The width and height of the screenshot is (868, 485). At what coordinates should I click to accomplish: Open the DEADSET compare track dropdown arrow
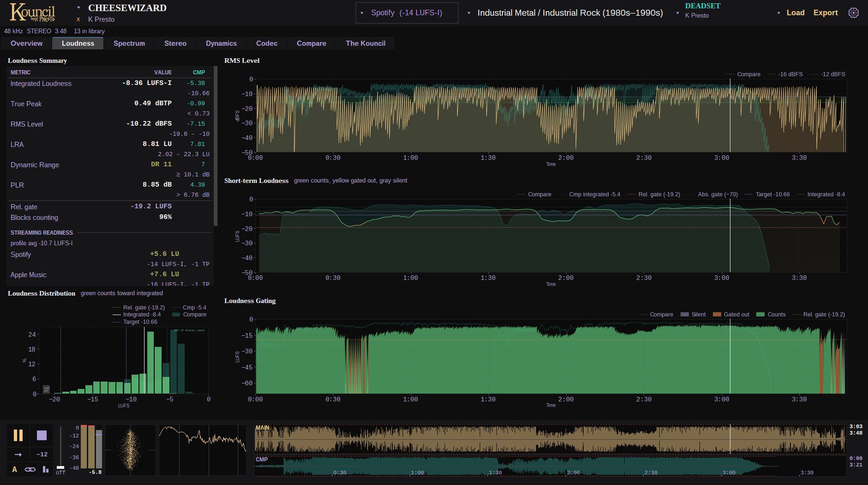pyautogui.click(x=677, y=13)
